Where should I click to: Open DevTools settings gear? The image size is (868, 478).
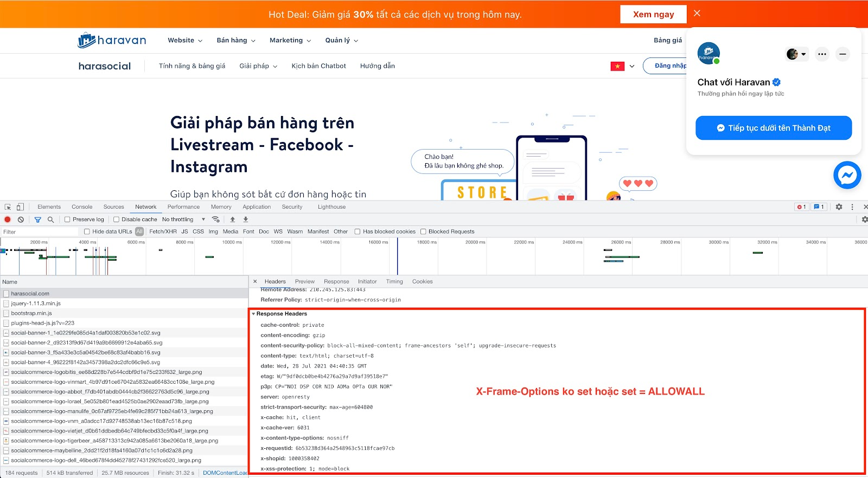click(839, 207)
